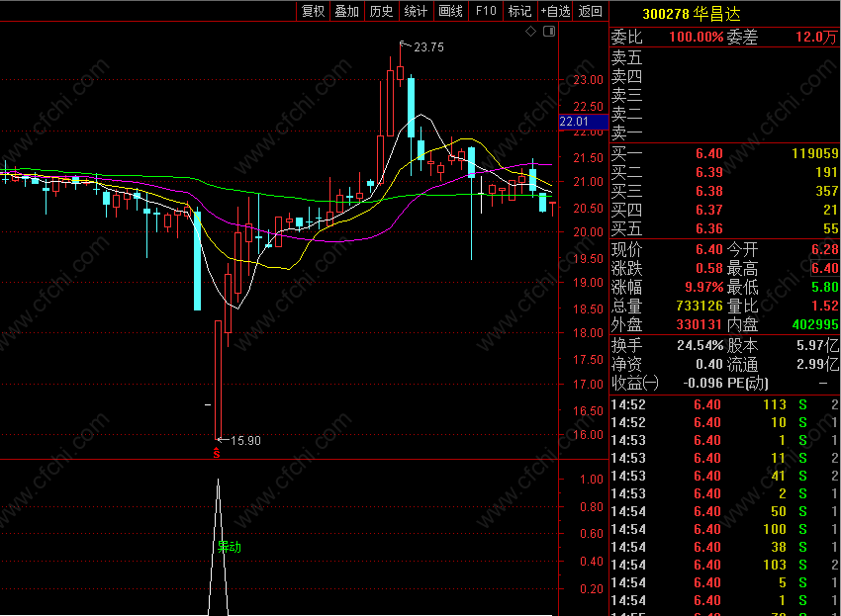Click the stock title 300278 华昌达
841x616 pixels.
coord(692,14)
